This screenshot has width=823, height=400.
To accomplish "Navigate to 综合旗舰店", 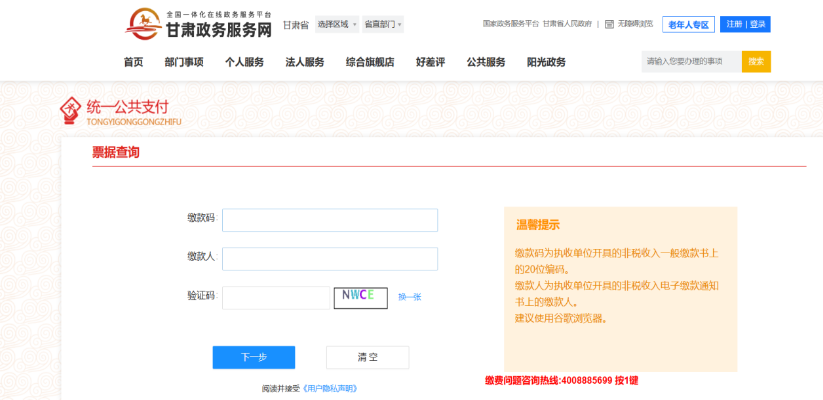I will coord(370,62).
